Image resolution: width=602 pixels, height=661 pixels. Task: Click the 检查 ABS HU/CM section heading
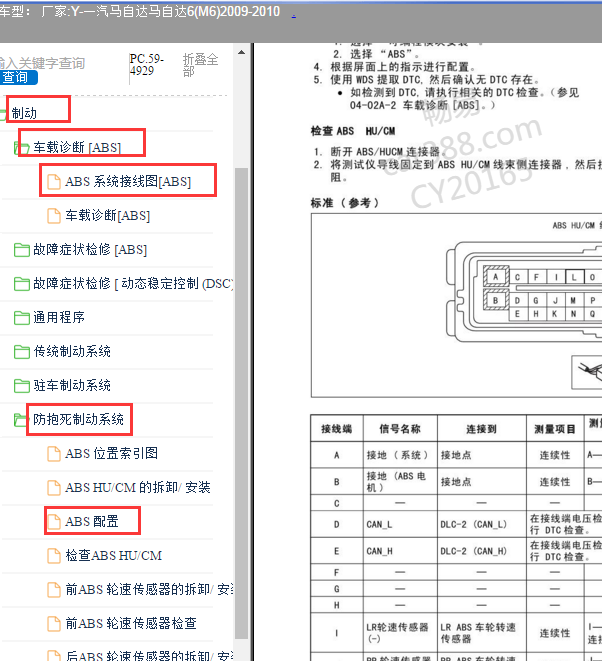pos(353,131)
